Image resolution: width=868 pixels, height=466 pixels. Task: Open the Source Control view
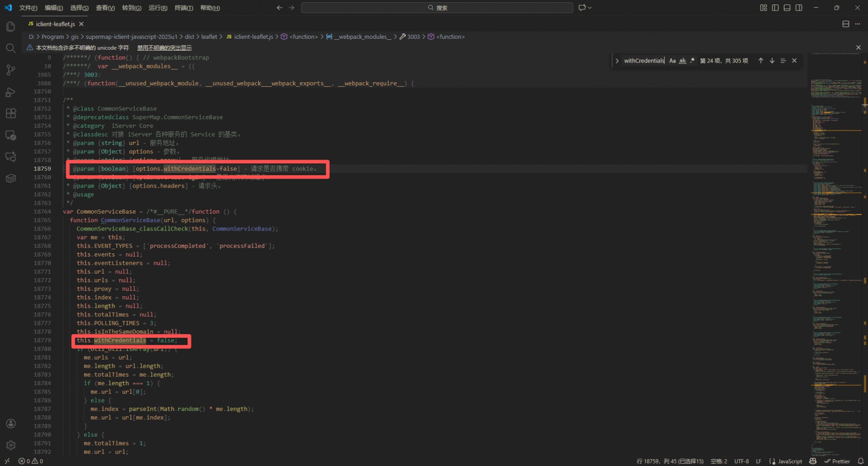coord(11,70)
